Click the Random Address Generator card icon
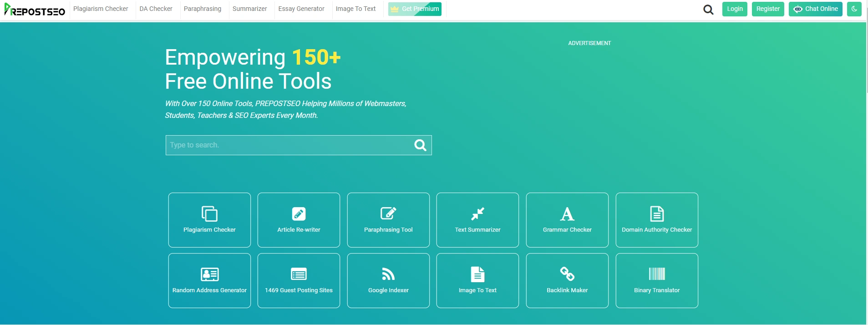 click(209, 274)
